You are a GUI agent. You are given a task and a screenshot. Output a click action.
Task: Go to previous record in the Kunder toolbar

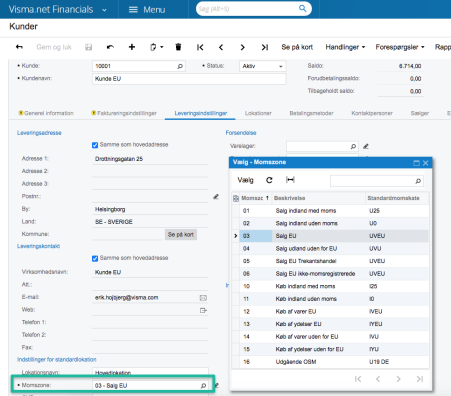[x=221, y=47]
